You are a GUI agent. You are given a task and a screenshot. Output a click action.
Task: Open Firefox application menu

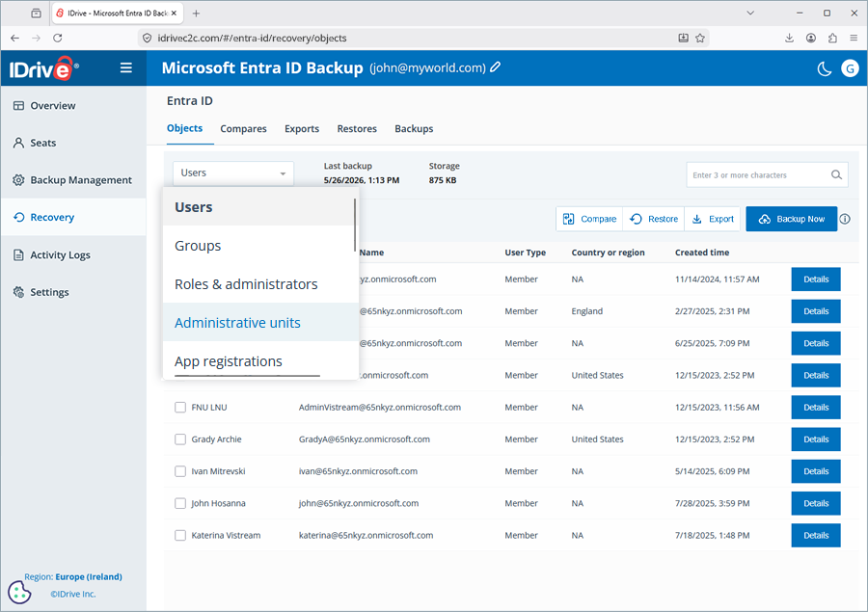(854, 38)
